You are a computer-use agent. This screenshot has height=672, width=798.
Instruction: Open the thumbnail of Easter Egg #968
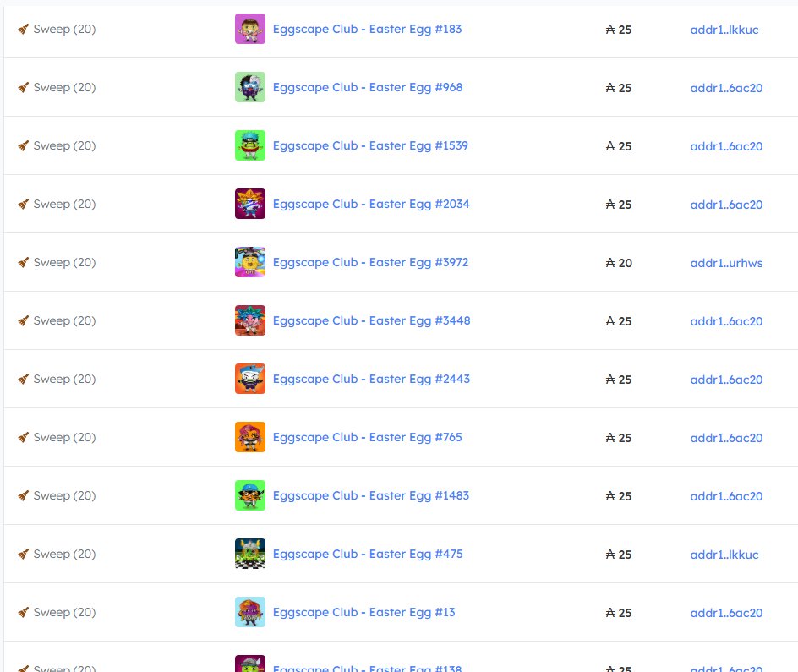click(x=250, y=87)
